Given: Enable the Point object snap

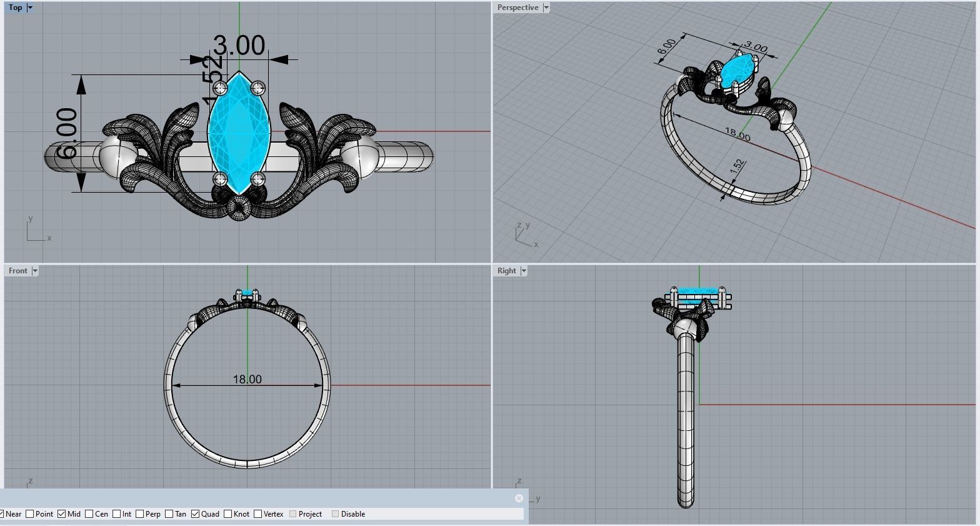Looking at the screenshot, I should point(29,514).
